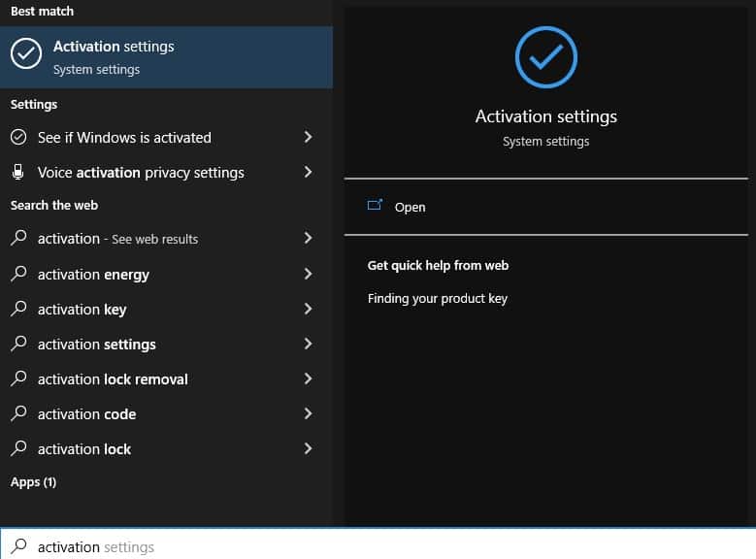756x559 pixels.
Task: Expand the chevron next to activation lock removal
Action: tap(308, 378)
